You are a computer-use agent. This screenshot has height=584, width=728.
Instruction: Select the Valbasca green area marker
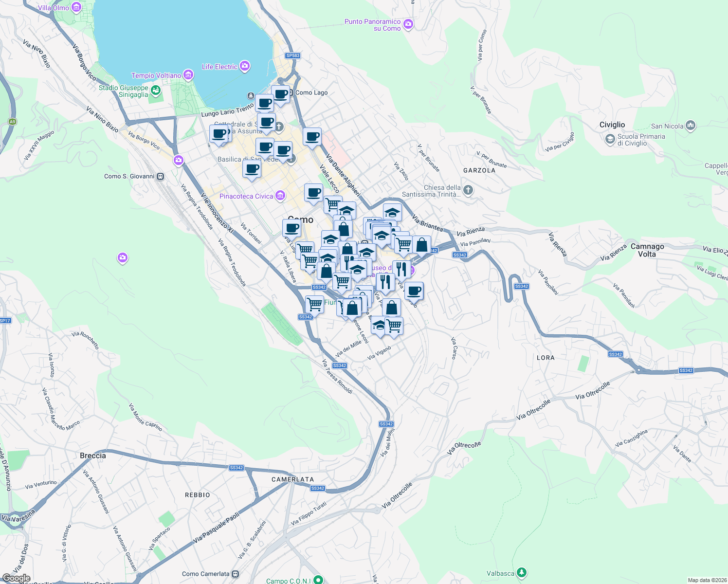click(522, 572)
